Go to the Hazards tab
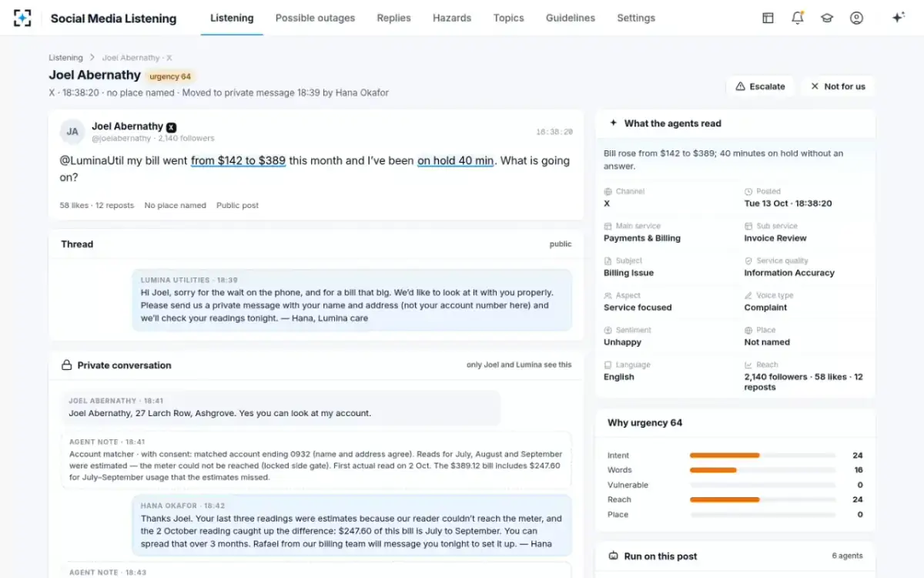This screenshot has width=924, height=578. (x=452, y=18)
